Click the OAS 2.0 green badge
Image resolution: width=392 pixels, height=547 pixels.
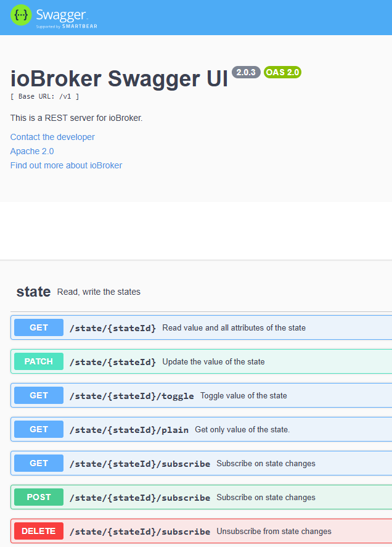click(x=282, y=72)
